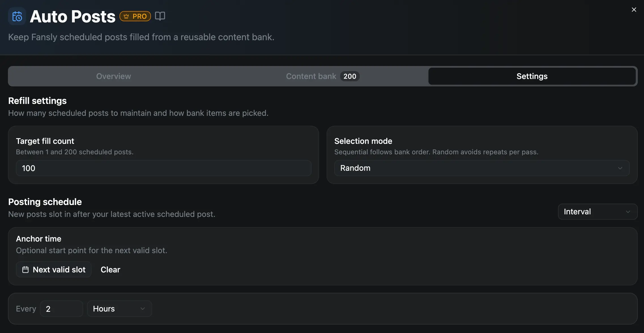Click the Target fill count input field

coord(164,168)
